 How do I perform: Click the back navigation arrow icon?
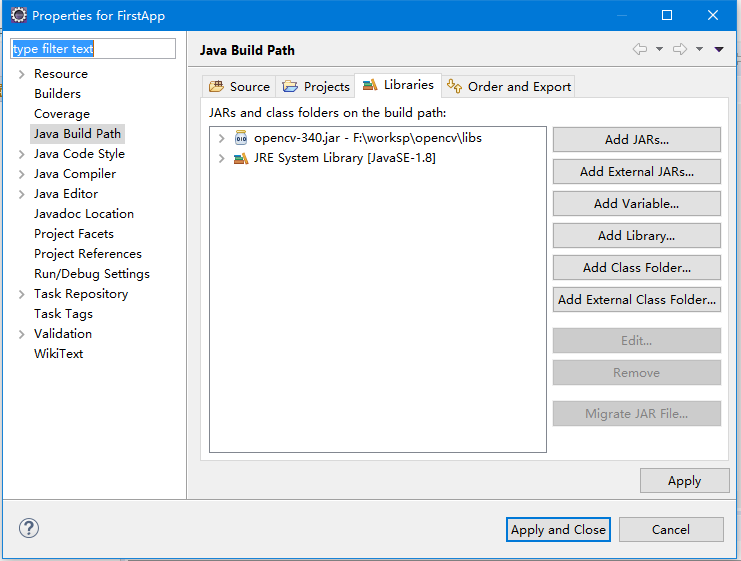pos(640,49)
